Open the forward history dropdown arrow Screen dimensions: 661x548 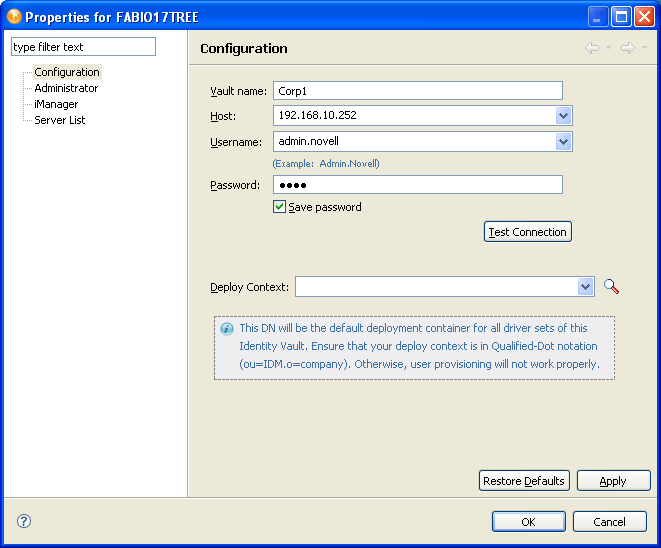coord(644,48)
